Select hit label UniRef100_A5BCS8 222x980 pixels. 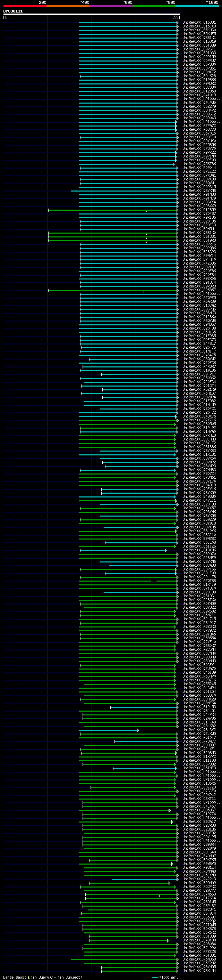tap(199, 130)
